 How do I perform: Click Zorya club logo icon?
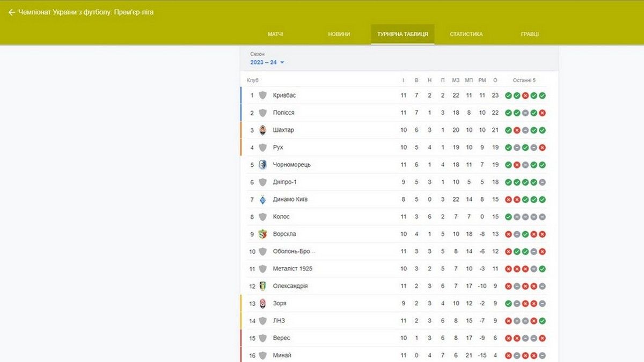tap(262, 304)
